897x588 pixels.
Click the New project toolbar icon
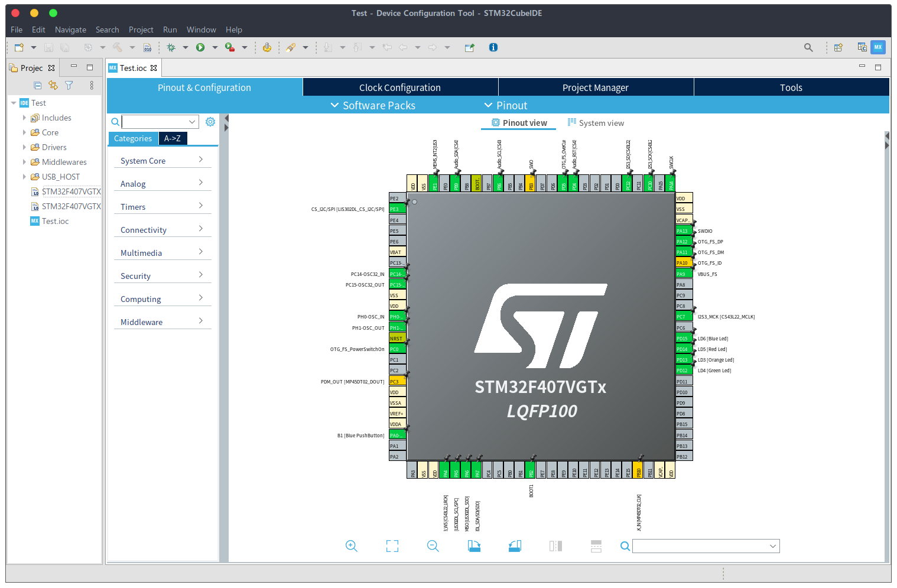19,47
